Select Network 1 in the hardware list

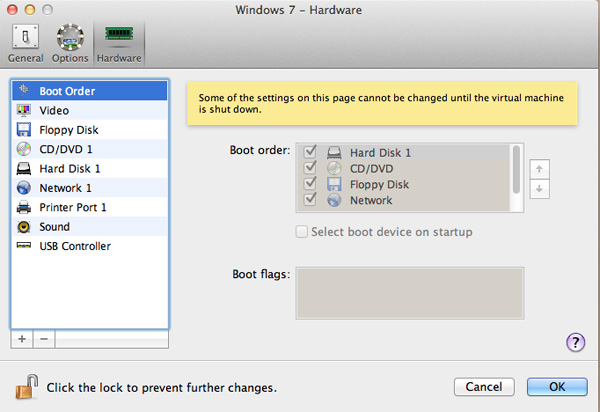click(x=65, y=188)
